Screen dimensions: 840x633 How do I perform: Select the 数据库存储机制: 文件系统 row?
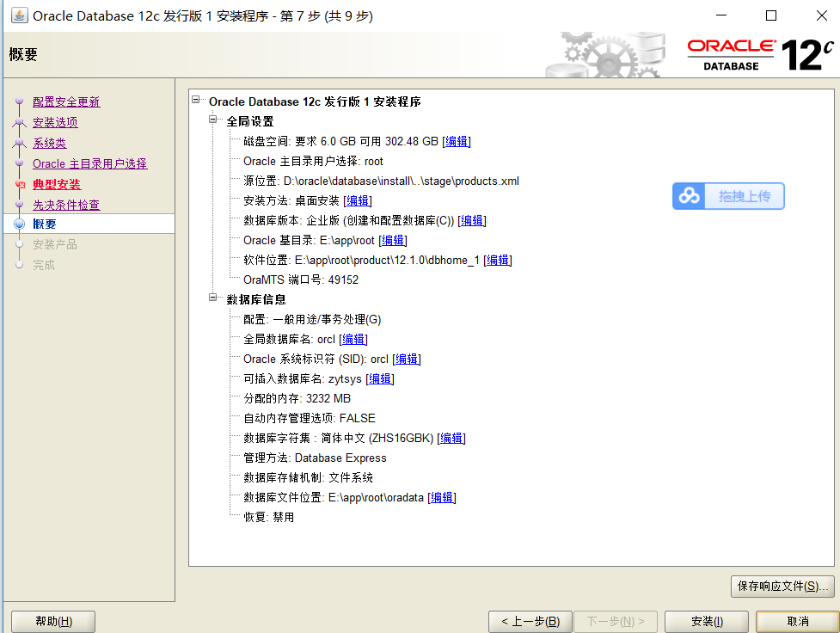(308, 478)
